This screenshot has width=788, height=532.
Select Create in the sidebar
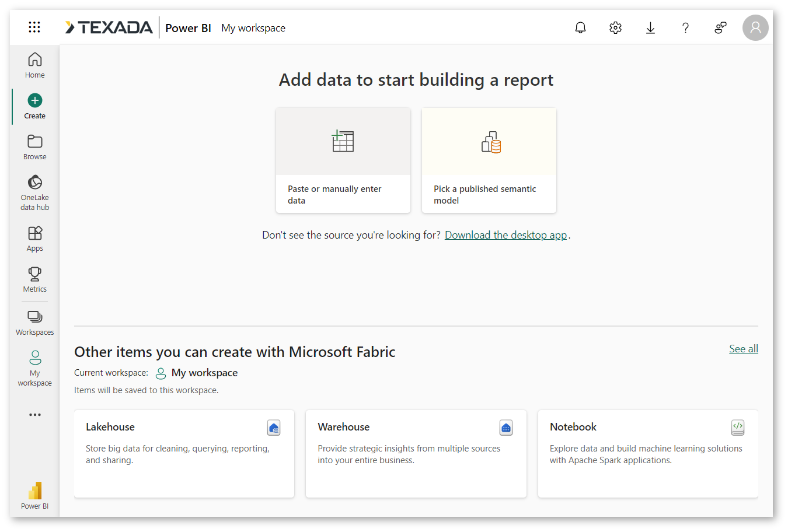click(x=35, y=106)
